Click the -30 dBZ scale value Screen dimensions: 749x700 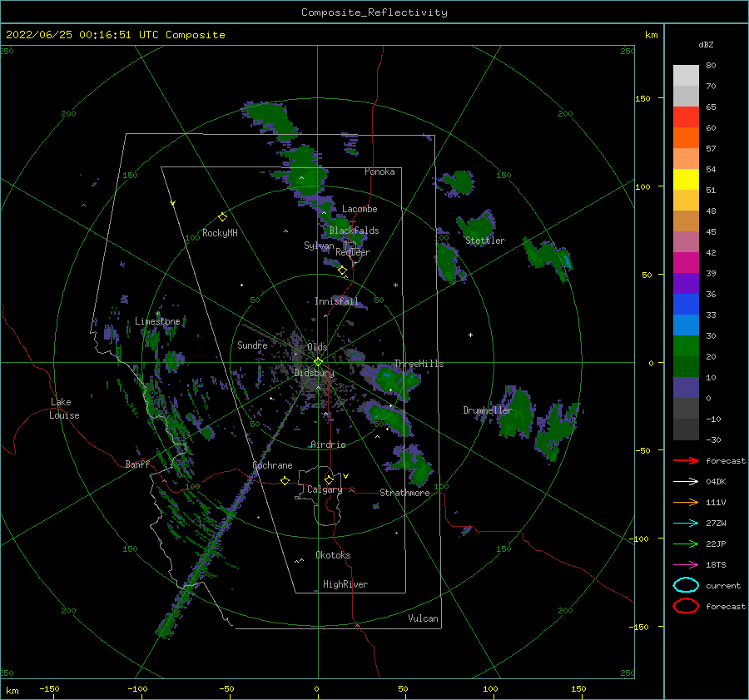(x=713, y=439)
